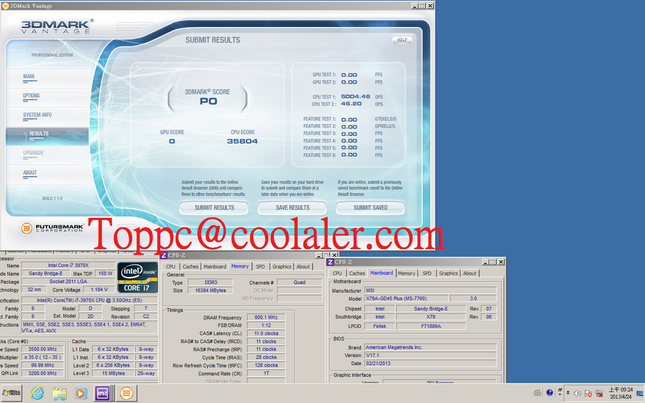The image size is (645, 403).
Task: Open SPD tab in Mainboard CPU-Z window
Action: tap(427, 273)
